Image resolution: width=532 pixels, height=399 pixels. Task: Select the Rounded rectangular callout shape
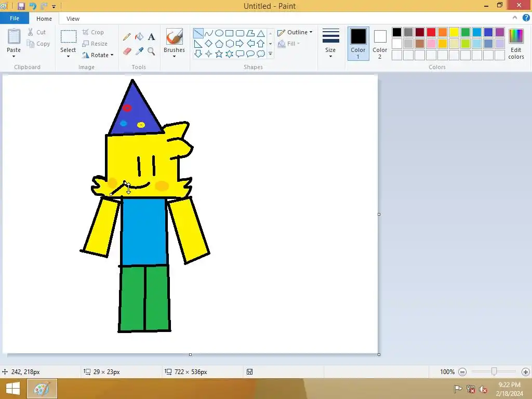coord(240,54)
